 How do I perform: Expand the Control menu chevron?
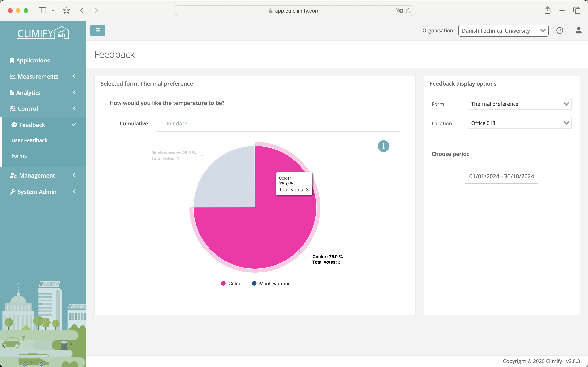pos(74,108)
